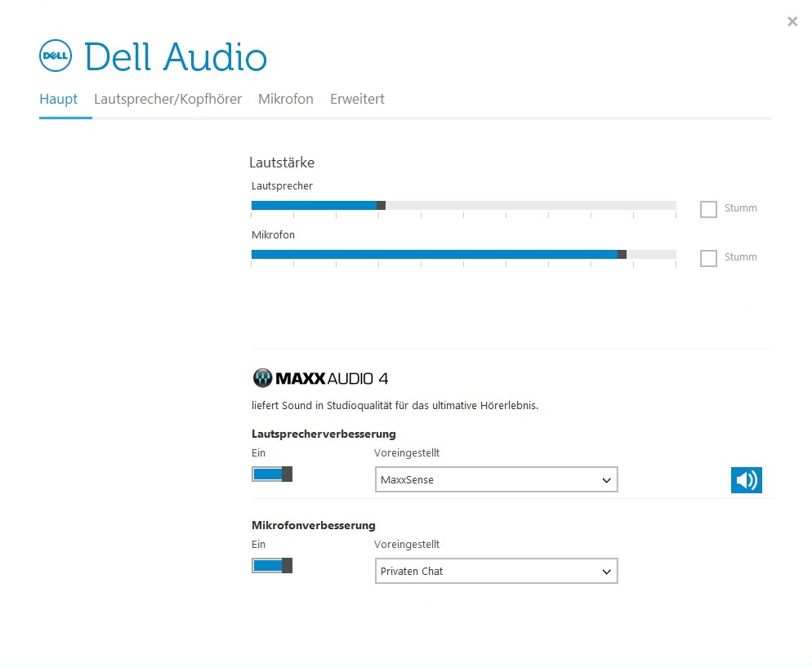The image size is (812, 668).
Task: Click the MAXXAUDIO 4 wordmark
Action: 332,379
